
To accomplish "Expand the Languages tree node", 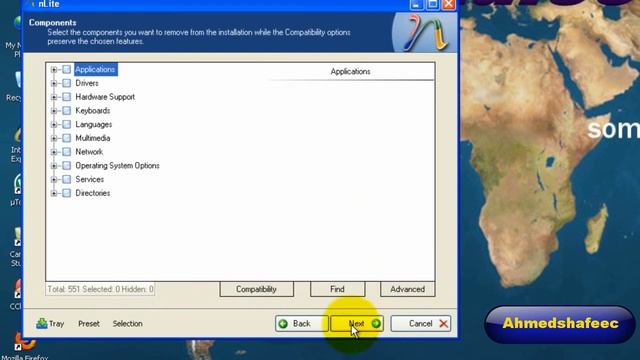I will click(54, 124).
